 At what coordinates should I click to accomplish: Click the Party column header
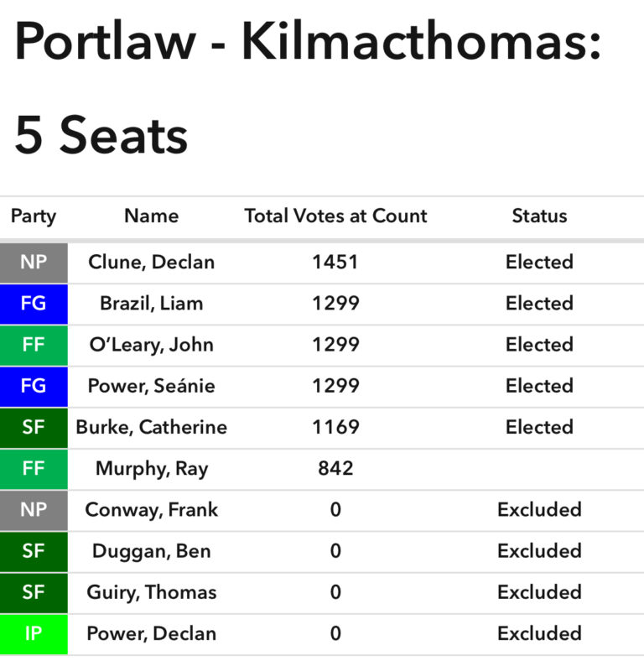34,216
